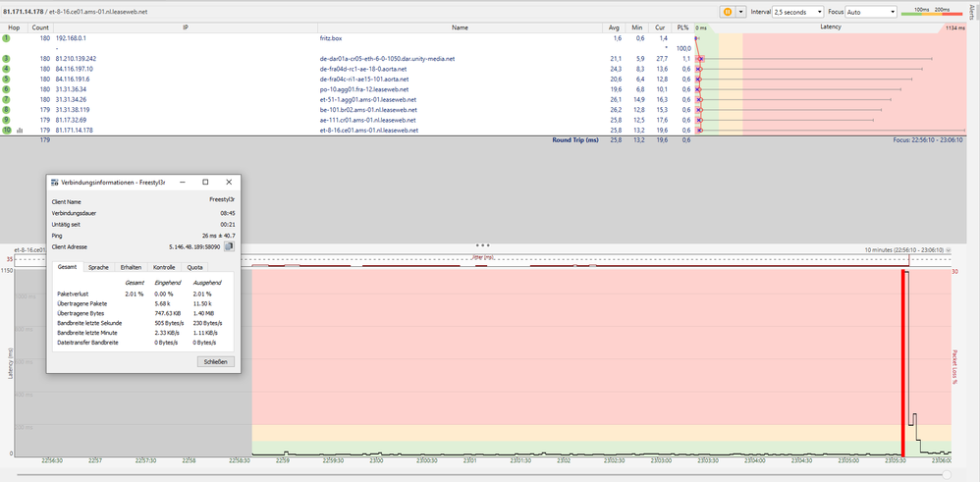
Task: Click the hop 9 green circle icon
Action: pos(6,120)
